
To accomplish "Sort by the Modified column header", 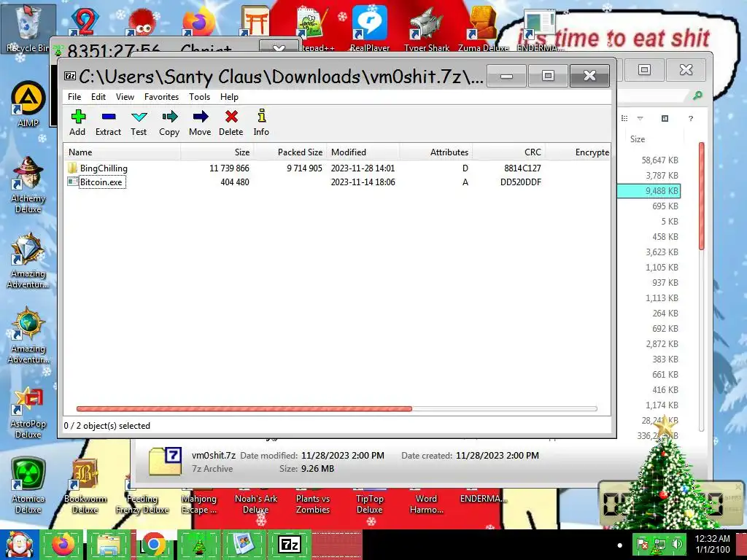I will pos(363,152).
